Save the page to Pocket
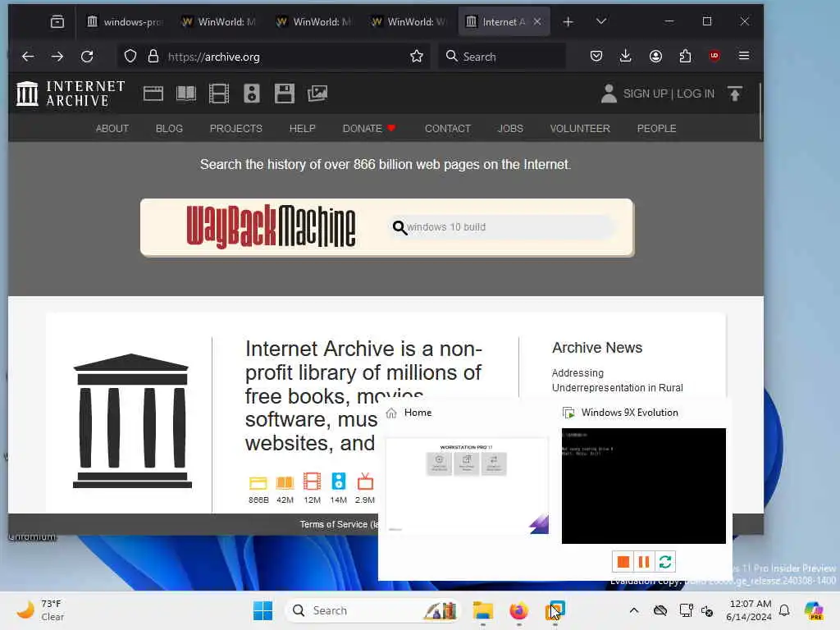The height and width of the screenshot is (630, 840). point(596,57)
